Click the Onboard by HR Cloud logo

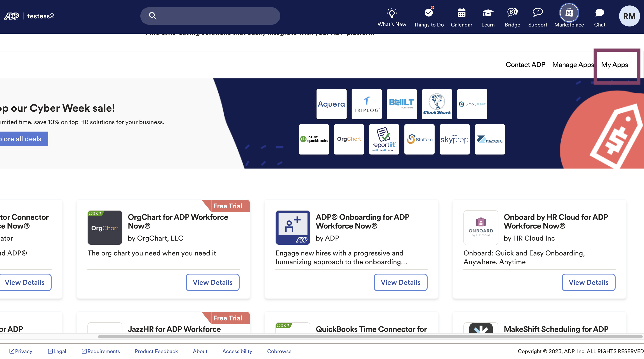pyautogui.click(x=481, y=228)
